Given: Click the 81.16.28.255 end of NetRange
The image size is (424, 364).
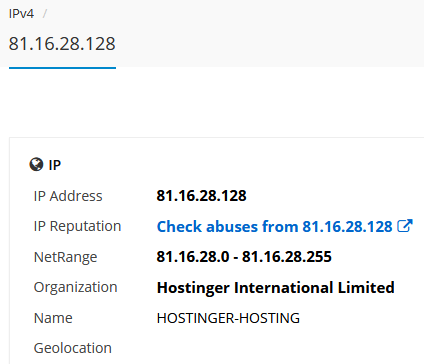Looking at the screenshot, I should click(287, 257).
